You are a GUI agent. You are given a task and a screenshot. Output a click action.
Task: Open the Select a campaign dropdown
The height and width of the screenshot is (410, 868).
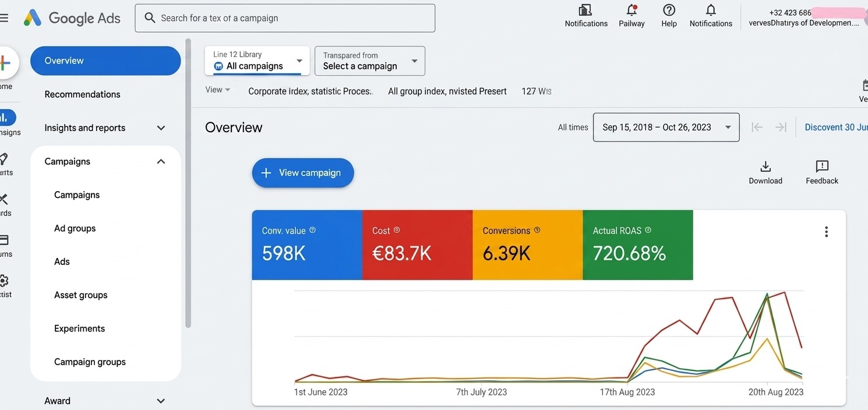coord(370,61)
